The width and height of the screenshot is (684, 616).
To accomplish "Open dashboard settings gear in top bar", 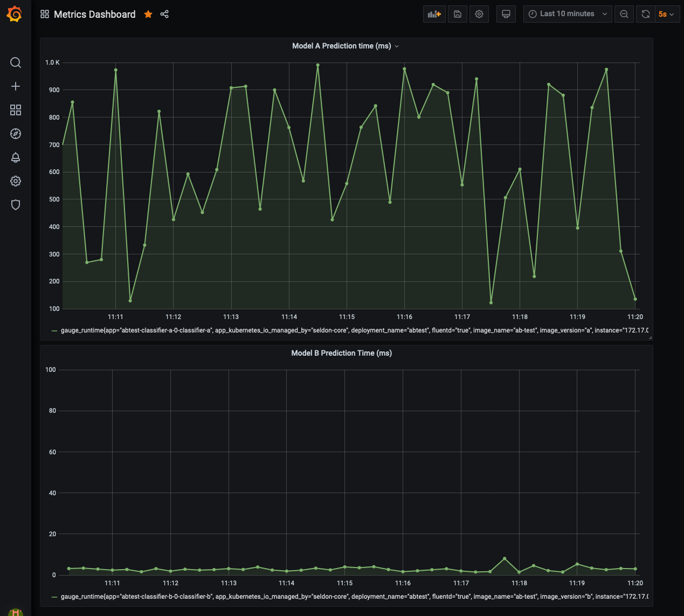I will (x=479, y=14).
